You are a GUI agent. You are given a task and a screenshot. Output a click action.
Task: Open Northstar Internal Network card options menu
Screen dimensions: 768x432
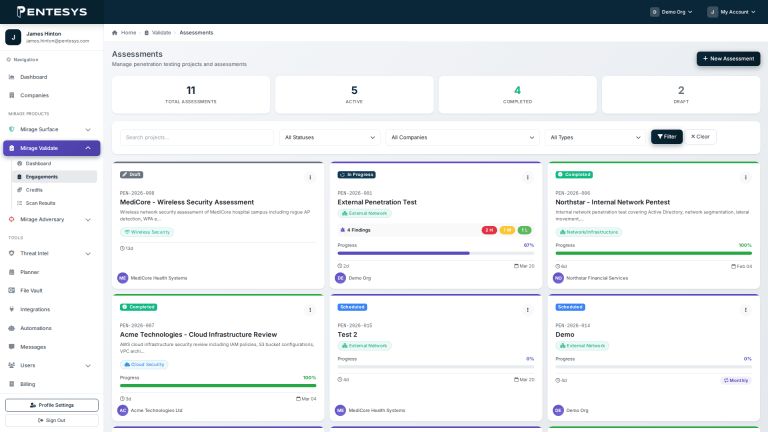click(x=745, y=177)
